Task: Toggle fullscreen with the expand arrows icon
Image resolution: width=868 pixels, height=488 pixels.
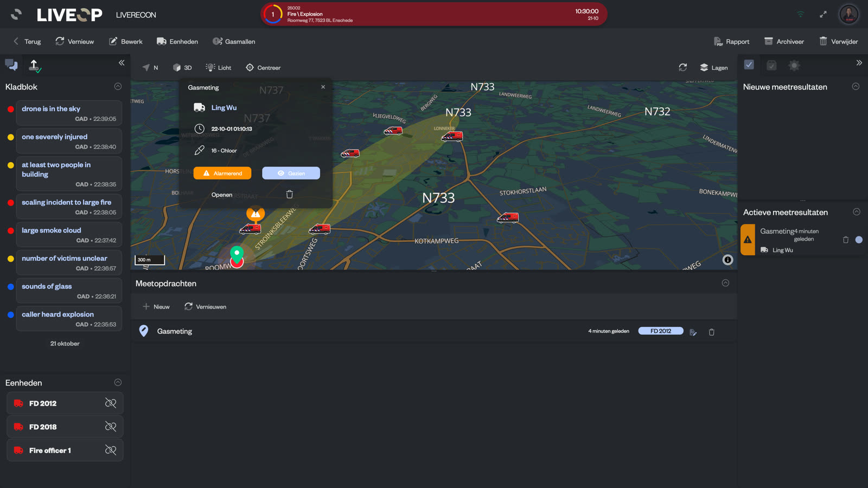Action: click(x=823, y=15)
